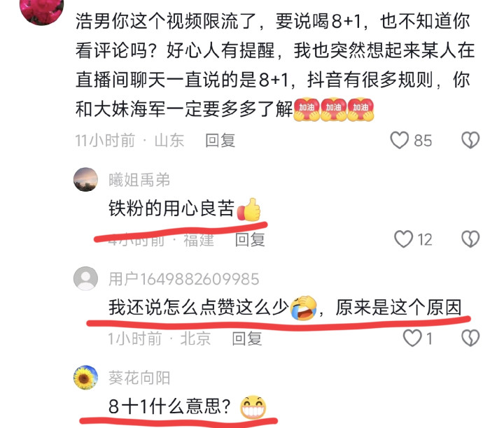Open username 曦姐禹弟
Image resolution: width=504 pixels, height=428 pixels.
pos(139,180)
